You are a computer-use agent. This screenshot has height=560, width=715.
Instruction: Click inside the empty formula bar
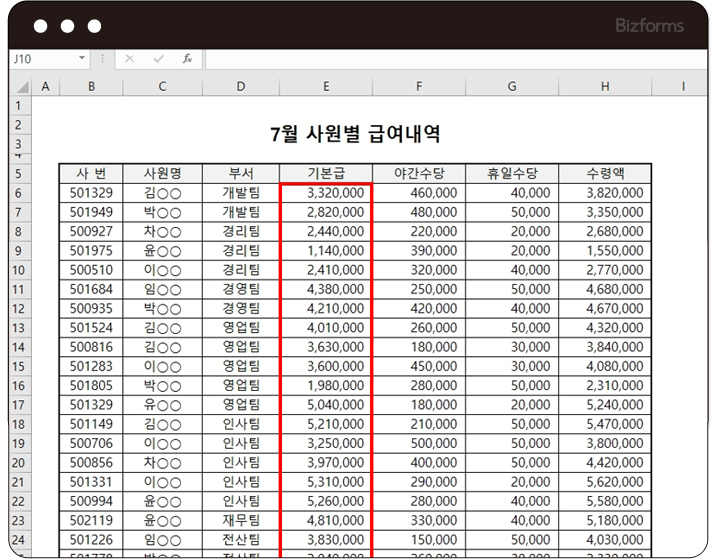click(x=450, y=59)
